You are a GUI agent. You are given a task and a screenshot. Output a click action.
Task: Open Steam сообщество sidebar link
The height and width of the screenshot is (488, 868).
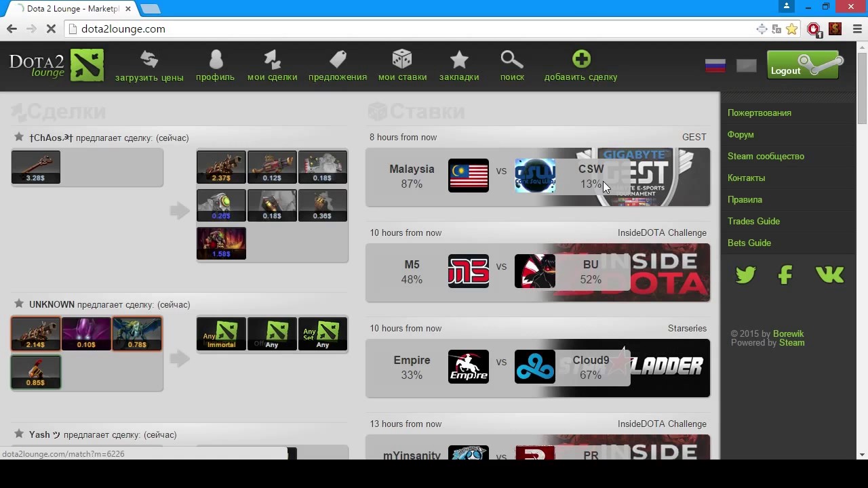(766, 156)
